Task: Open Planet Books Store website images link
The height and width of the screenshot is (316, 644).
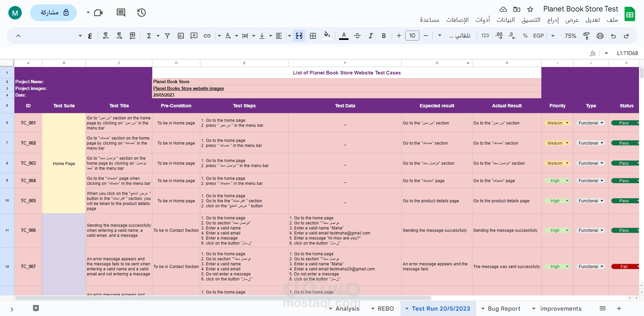Action: coord(189,89)
